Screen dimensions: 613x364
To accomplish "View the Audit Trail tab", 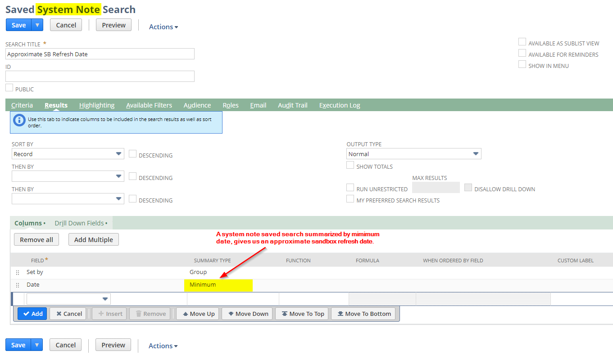I will (x=293, y=105).
